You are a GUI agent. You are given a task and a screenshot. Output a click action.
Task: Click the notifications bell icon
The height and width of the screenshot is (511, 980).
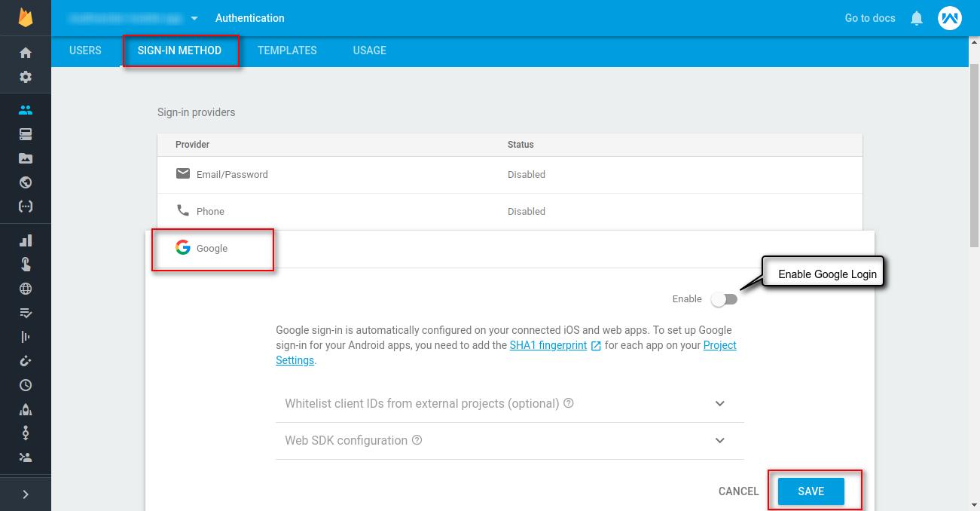click(x=916, y=18)
